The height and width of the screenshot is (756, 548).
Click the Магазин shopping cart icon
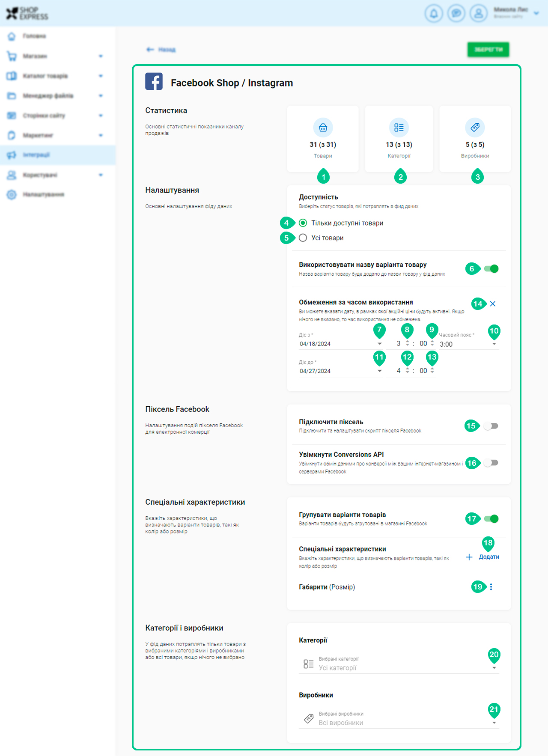click(12, 56)
